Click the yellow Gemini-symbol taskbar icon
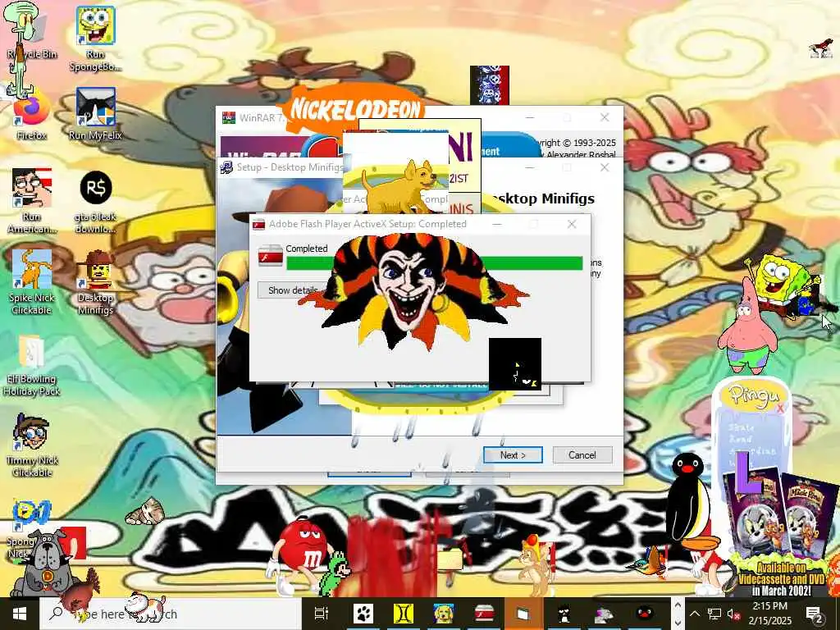 point(404,614)
